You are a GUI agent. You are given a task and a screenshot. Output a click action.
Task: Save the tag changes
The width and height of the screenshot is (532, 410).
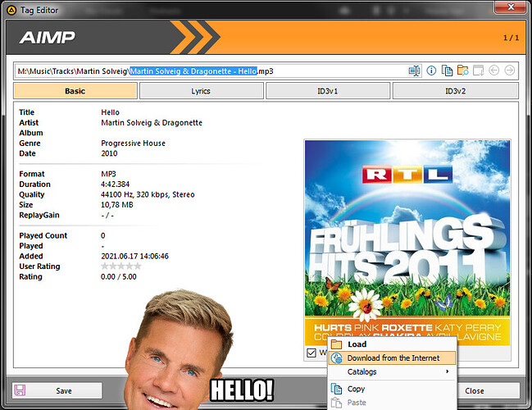click(57, 390)
